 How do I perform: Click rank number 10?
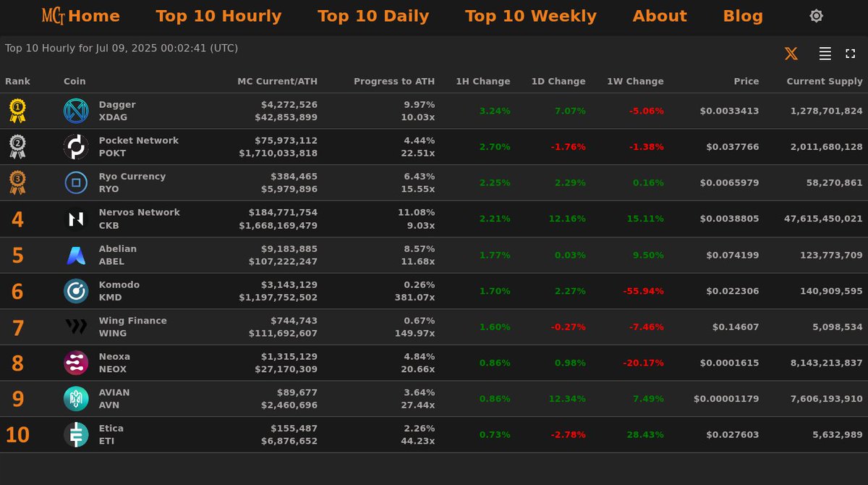(x=17, y=435)
